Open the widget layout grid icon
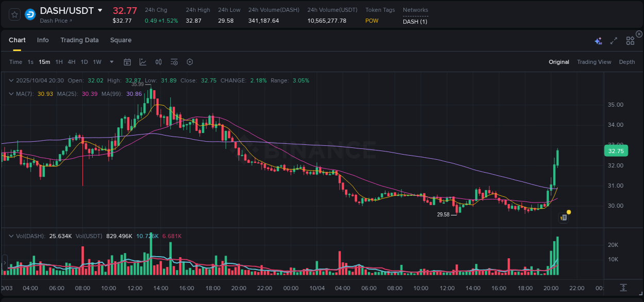Viewport: 644px width, 302px height. coord(630,40)
